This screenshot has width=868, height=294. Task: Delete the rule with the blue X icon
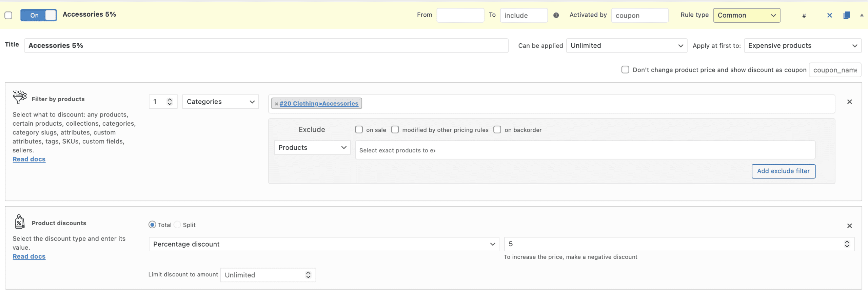click(829, 15)
